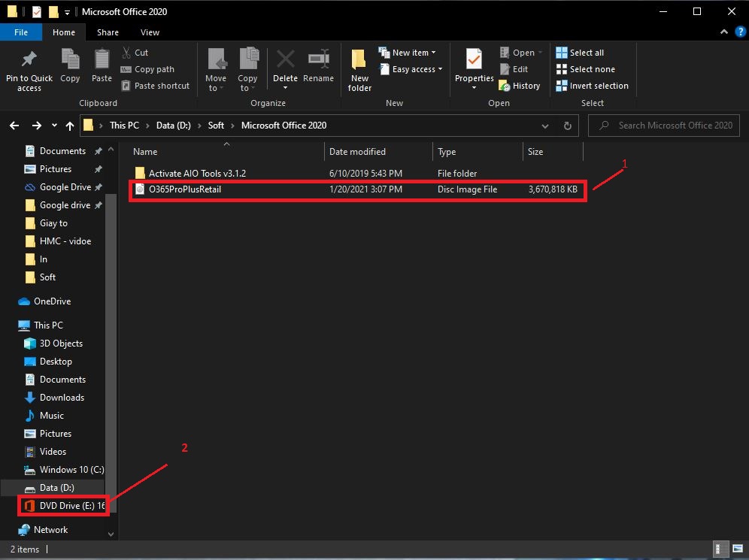The image size is (749, 560).
Task: Click Select all button
Action: pos(580,53)
